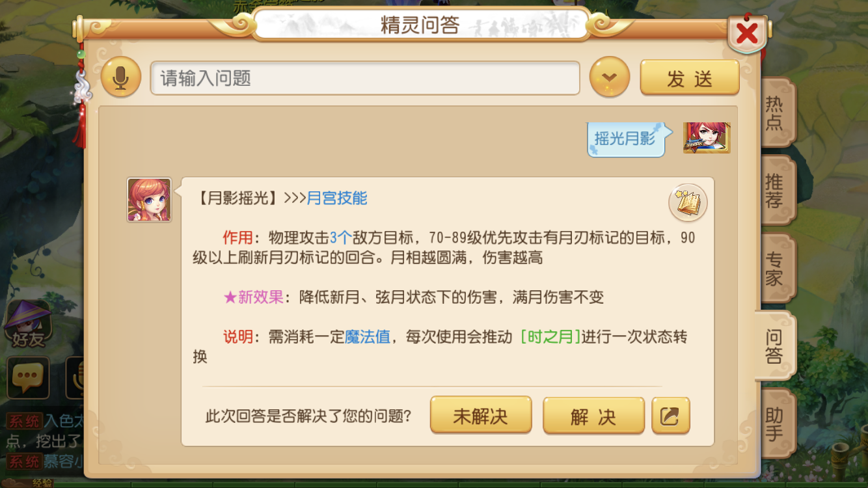Click the [时之月] green link
The height and width of the screenshot is (488, 868).
(x=550, y=336)
